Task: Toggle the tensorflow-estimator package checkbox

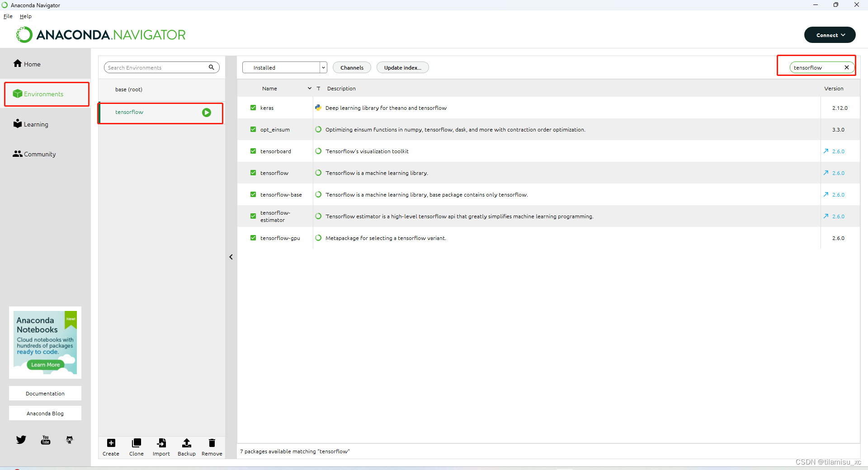Action: (x=253, y=216)
